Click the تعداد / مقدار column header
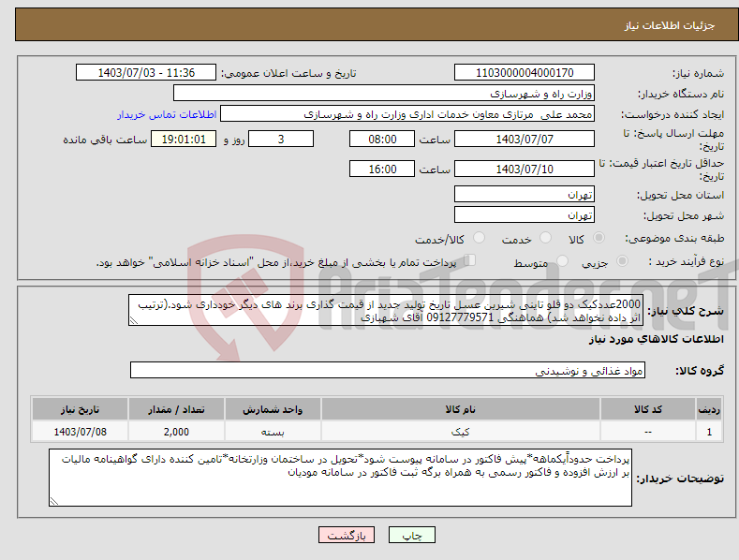 (176, 409)
